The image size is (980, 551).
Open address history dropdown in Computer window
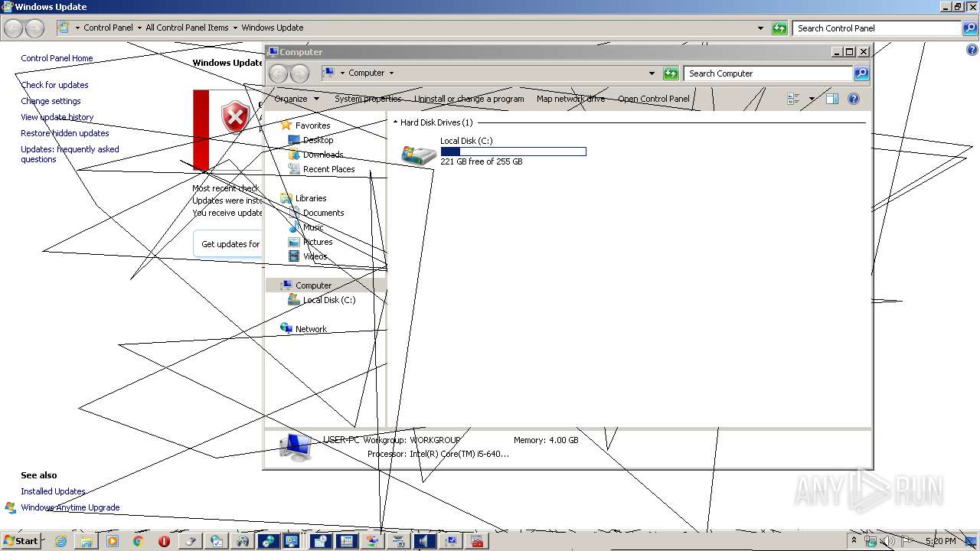click(652, 73)
